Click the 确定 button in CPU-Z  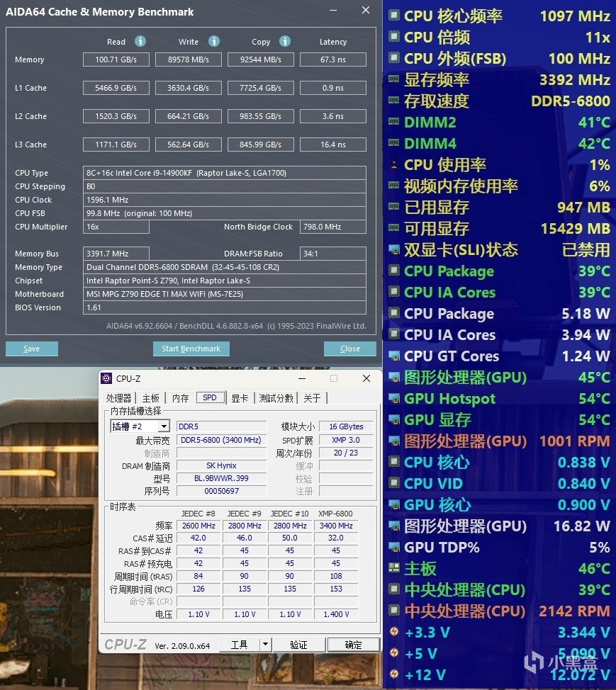click(x=353, y=645)
